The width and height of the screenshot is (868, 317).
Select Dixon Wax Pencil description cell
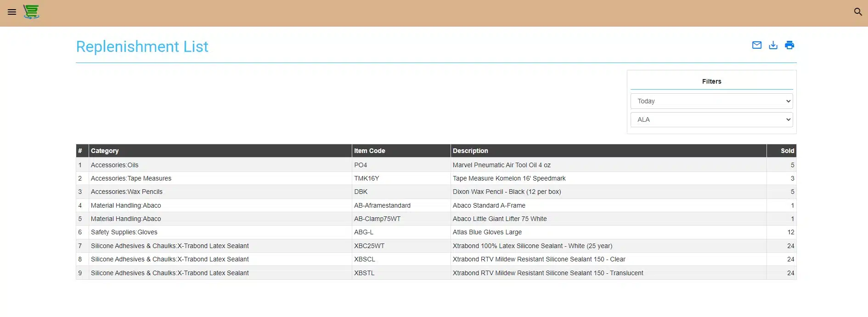tap(507, 192)
